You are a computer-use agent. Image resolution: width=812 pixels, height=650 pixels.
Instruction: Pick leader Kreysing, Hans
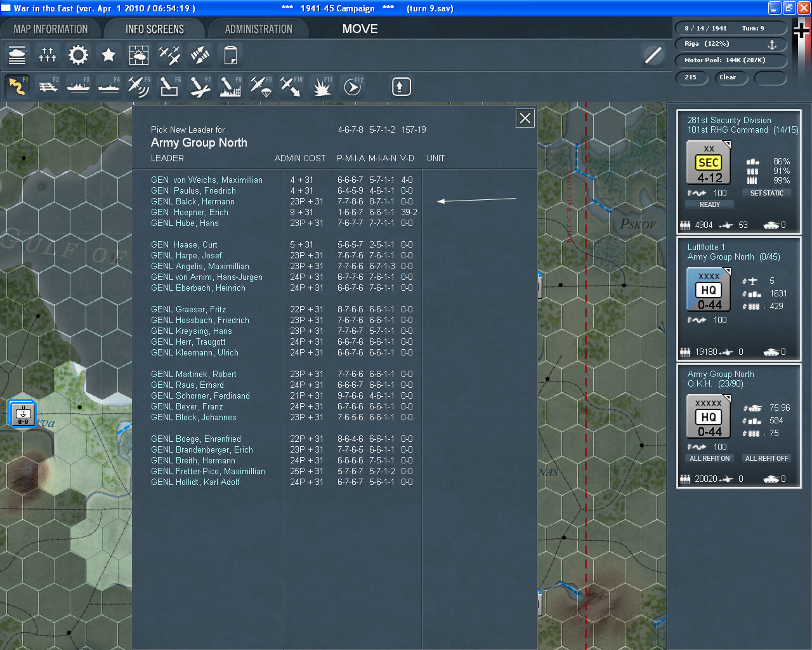coord(192,331)
